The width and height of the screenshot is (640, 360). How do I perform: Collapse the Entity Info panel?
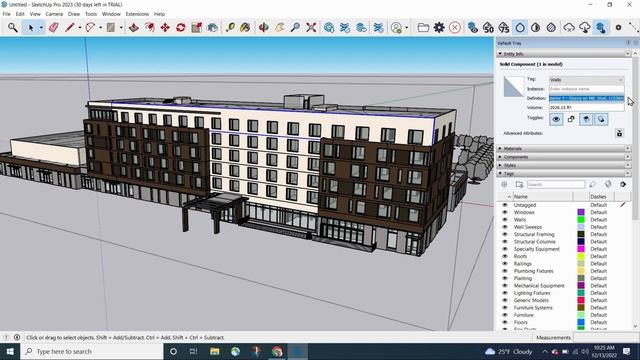tap(500, 53)
